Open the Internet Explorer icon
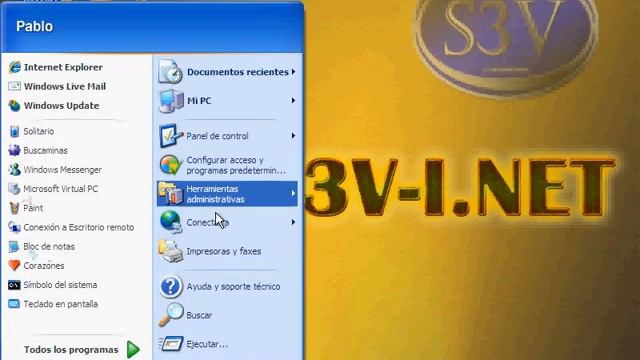The width and height of the screenshot is (640, 360). click(x=15, y=67)
